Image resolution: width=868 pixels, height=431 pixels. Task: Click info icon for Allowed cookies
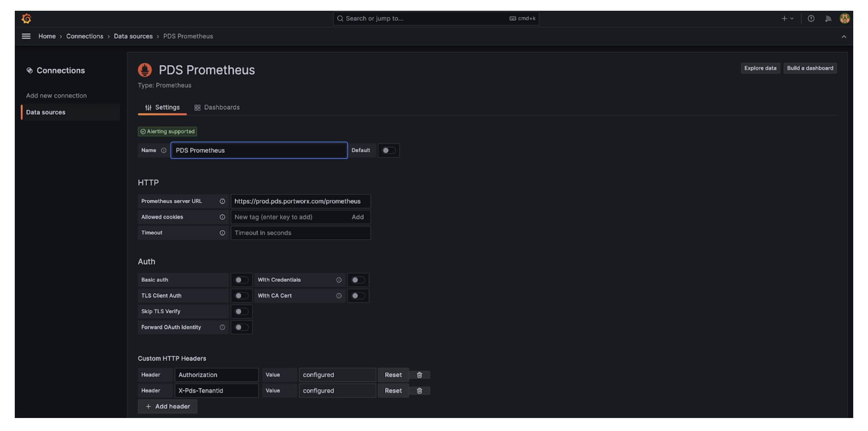pyautogui.click(x=222, y=217)
